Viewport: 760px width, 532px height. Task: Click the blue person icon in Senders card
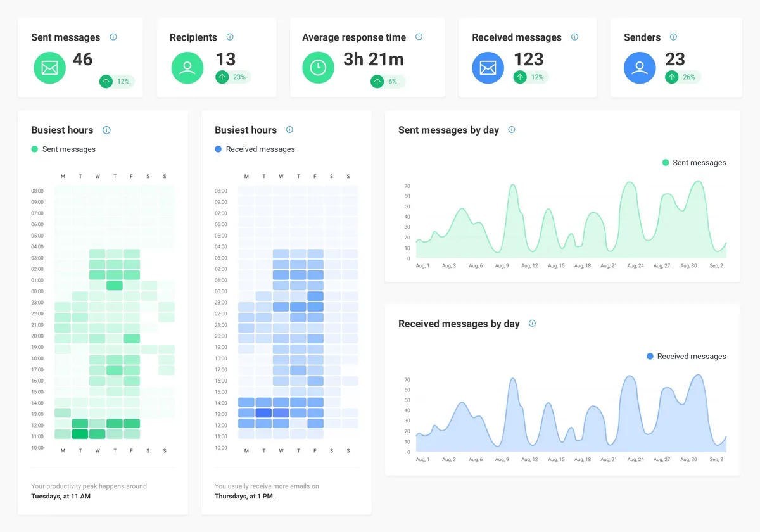(x=640, y=68)
